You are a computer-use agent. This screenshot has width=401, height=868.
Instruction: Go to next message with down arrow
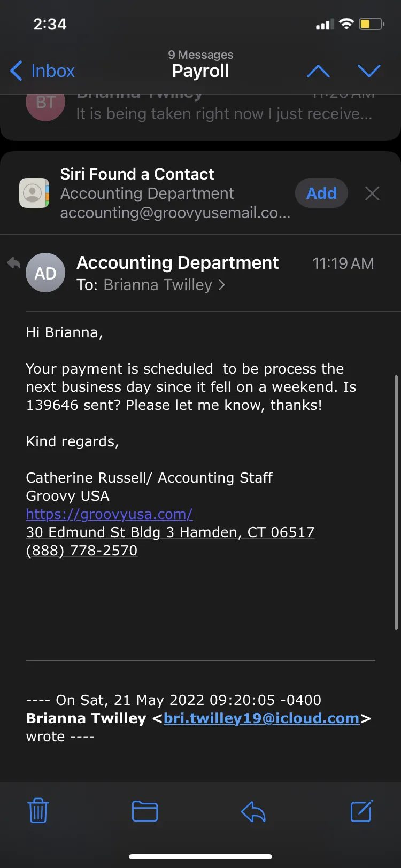[368, 71]
